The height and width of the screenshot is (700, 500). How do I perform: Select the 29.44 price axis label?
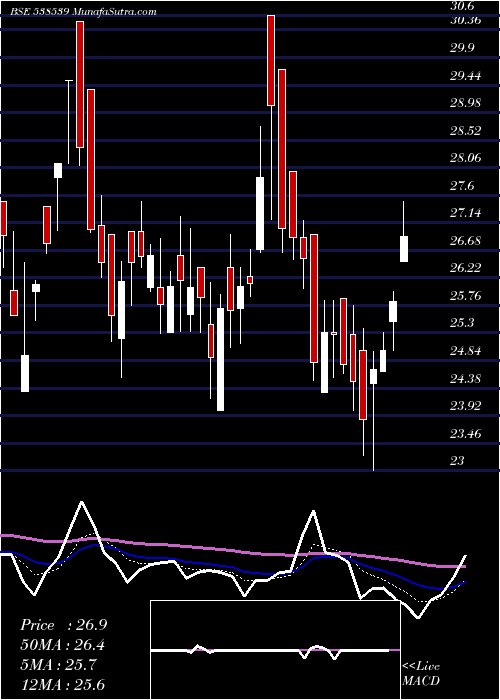(466, 76)
